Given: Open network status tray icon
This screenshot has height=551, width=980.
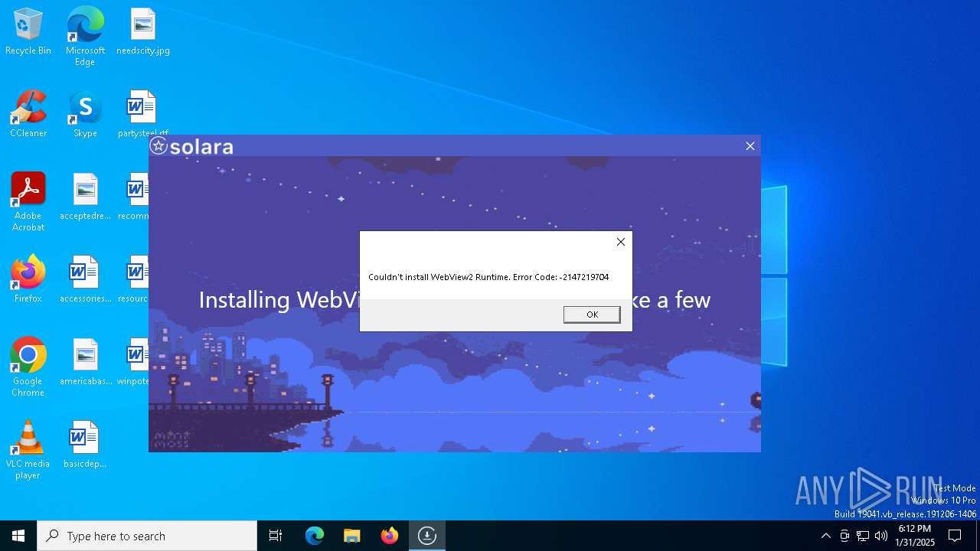Looking at the screenshot, I should [x=863, y=536].
